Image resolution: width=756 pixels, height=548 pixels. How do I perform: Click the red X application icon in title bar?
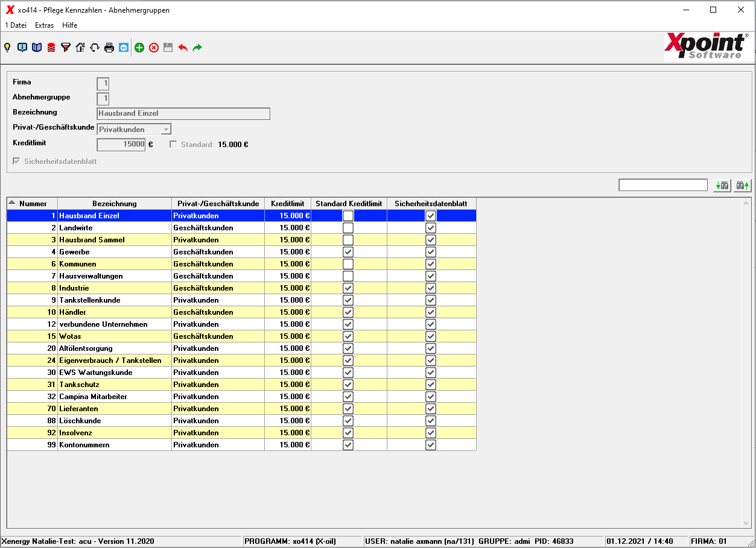tap(10, 10)
